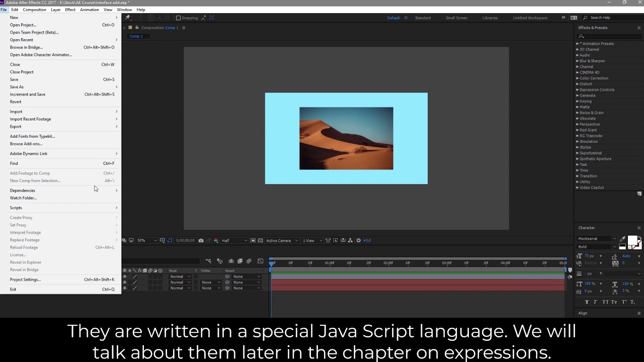
Task: Switch to the Small Screen workspace
Action: (456, 18)
